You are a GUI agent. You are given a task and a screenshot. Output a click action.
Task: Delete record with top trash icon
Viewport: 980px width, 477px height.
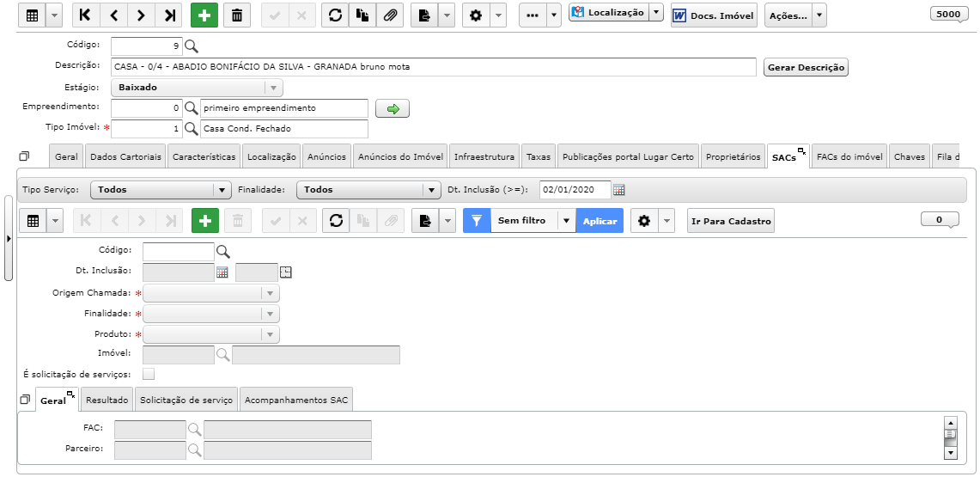237,15
